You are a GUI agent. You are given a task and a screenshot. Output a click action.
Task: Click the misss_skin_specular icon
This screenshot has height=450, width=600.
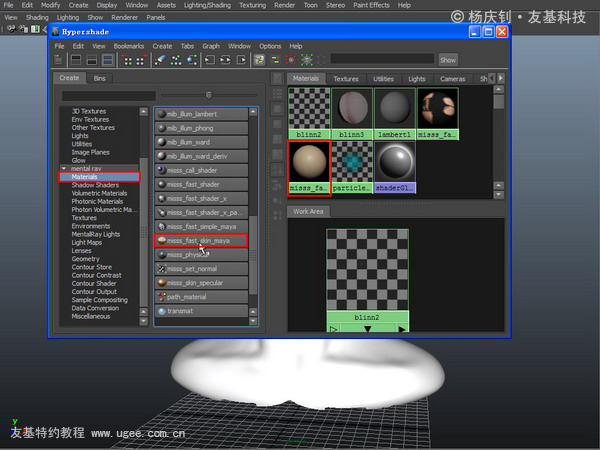(x=161, y=283)
